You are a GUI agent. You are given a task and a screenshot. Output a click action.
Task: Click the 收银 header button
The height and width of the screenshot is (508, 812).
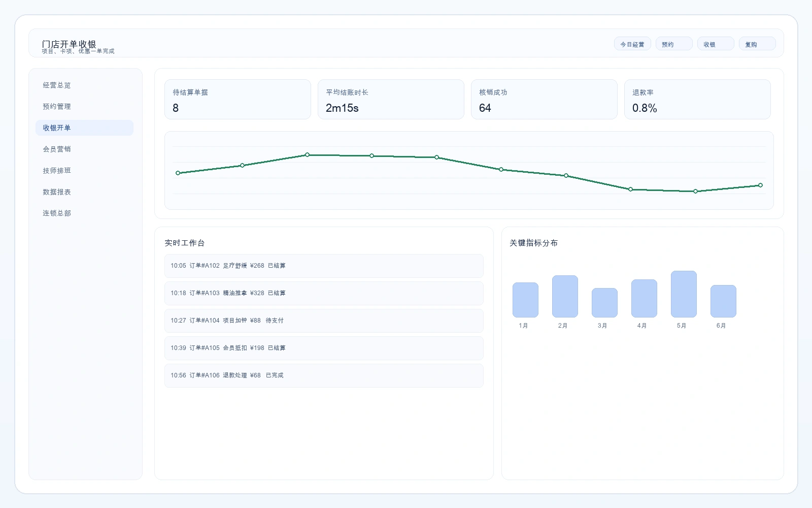pos(715,44)
